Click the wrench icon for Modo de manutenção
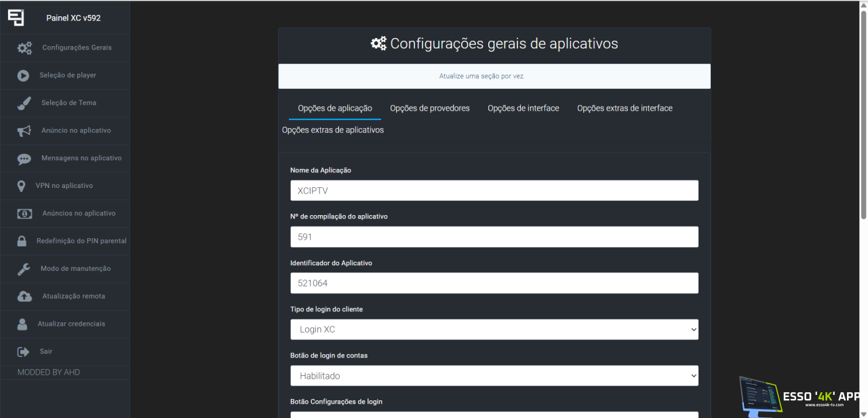This screenshot has height=418, width=868. [24, 269]
